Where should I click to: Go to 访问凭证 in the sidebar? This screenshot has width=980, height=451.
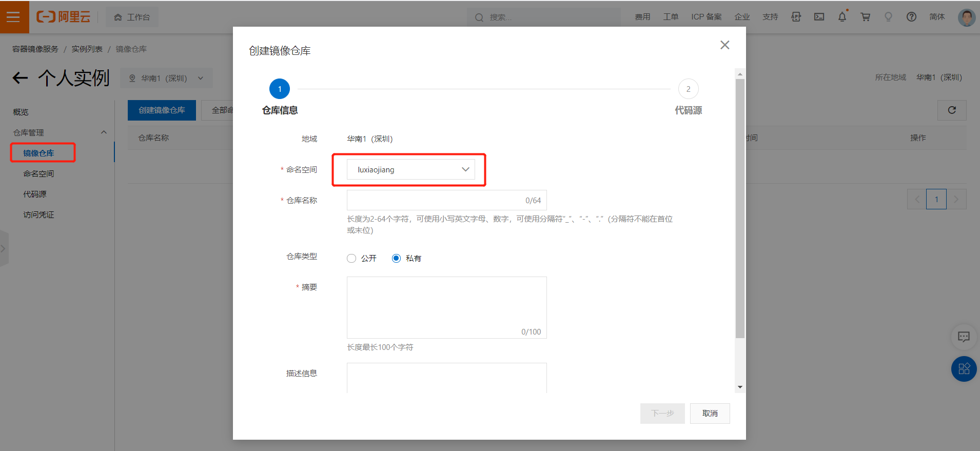(x=38, y=215)
